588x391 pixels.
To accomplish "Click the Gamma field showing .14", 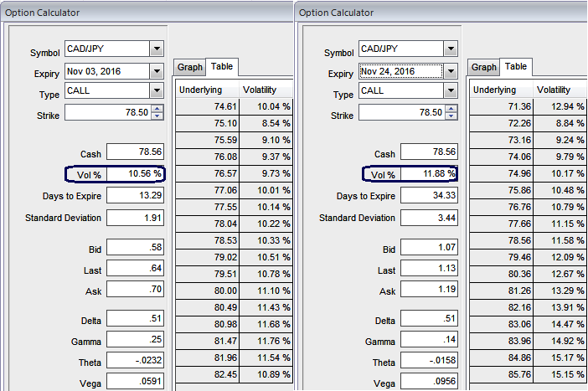I will pos(429,342).
